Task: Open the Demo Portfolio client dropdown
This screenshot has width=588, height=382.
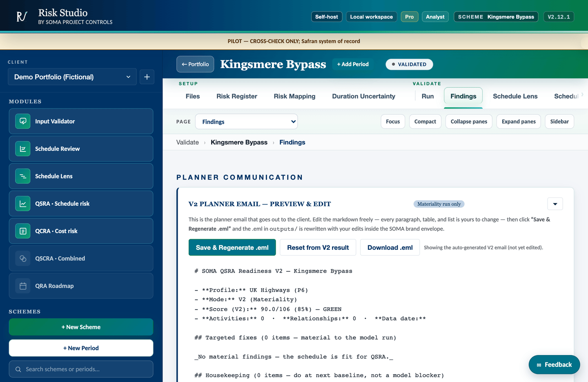Action: (x=72, y=77)
